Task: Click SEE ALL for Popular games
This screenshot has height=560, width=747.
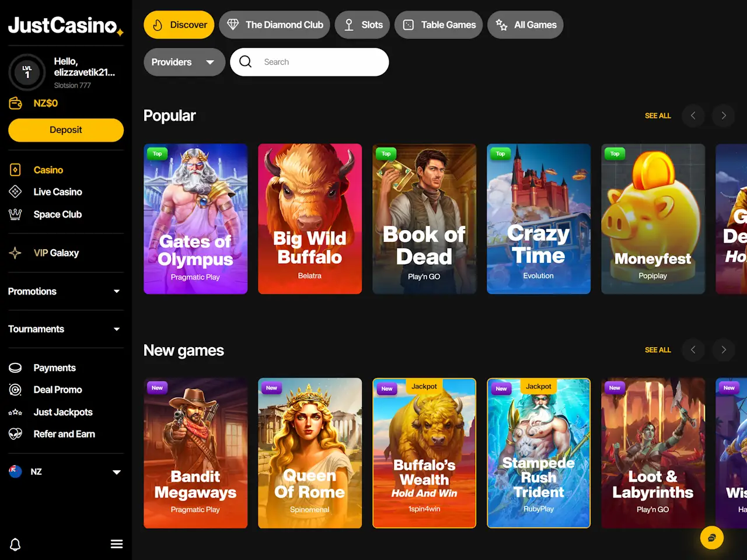Action: click(x=658, y=116)
